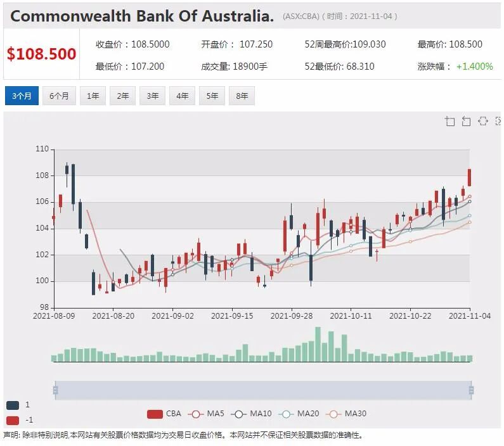The height and width of the screenshot is (446, 504).
Task: Choose the 4年 range tab
Action: pyautogui.click(x=182, y=96)
